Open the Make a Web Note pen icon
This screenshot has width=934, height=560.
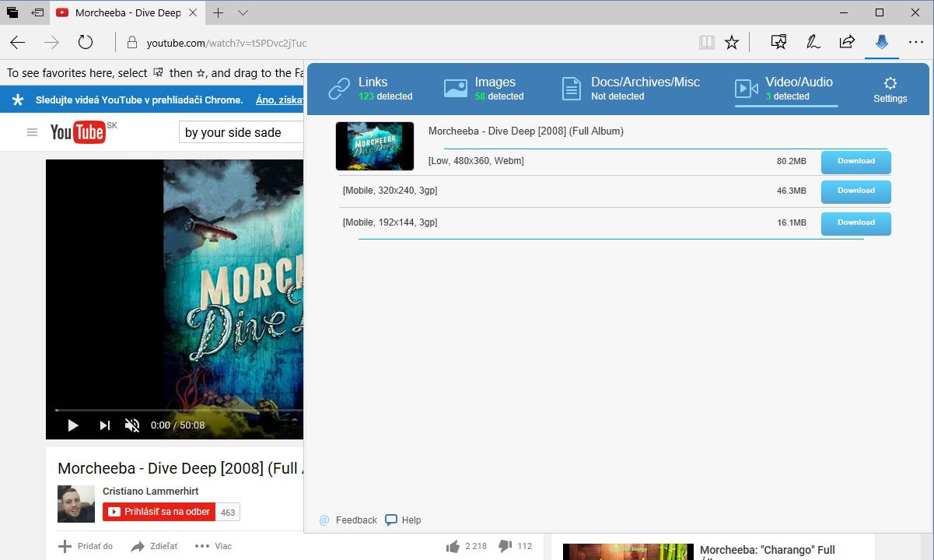coord(813,43)
